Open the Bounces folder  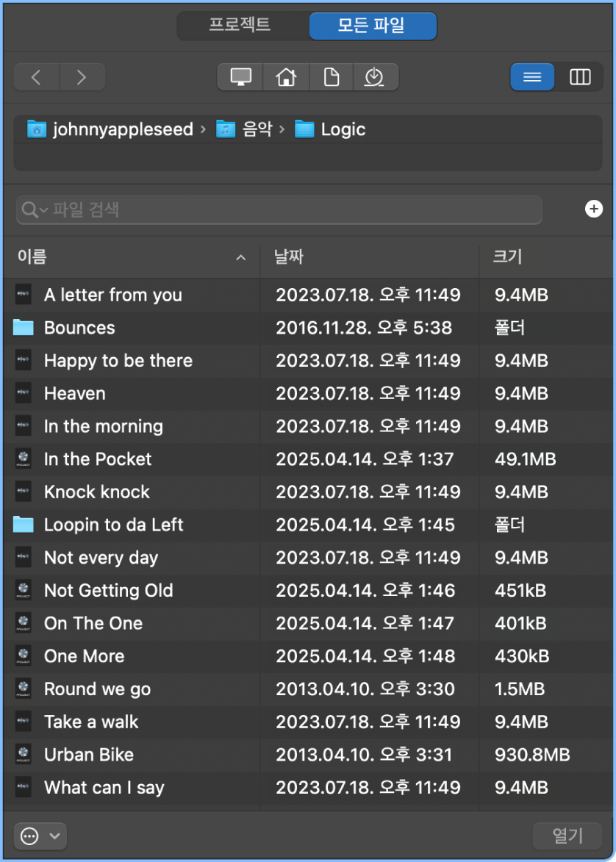[x=79, y=328]
